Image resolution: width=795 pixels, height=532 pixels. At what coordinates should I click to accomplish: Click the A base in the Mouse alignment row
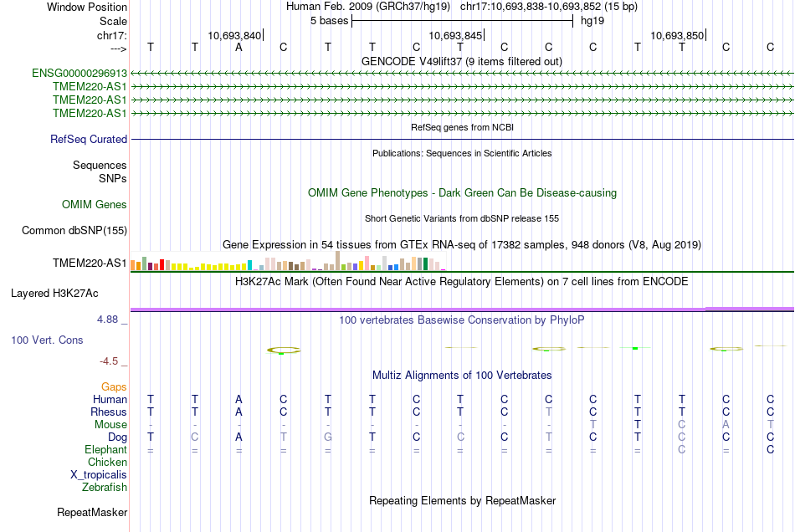point(726,425)
